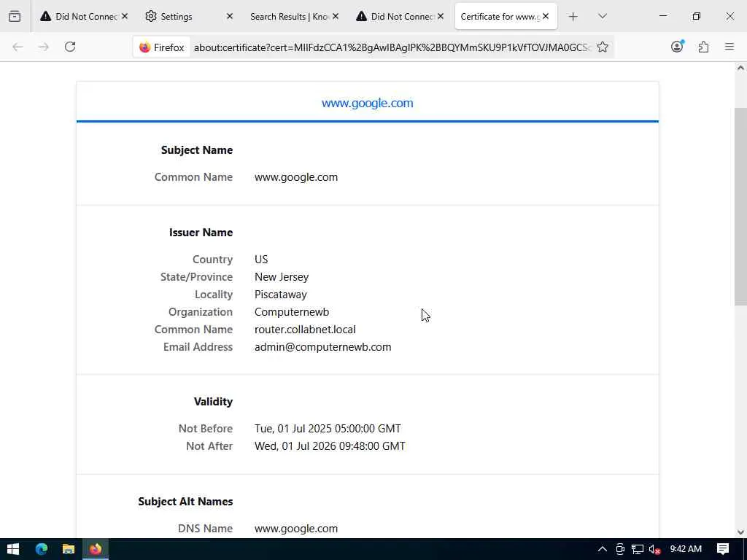Open the 9:42 AM clock
747x560 pixels.
686,549
